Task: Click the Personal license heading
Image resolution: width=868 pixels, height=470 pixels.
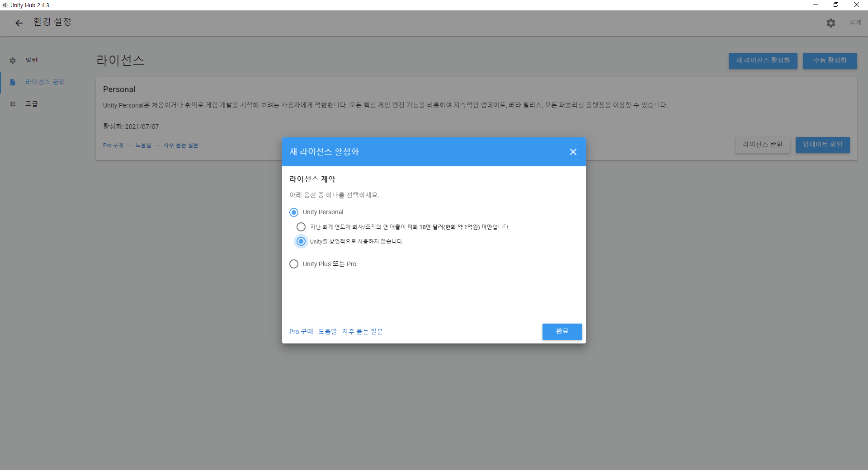Action: click(119, 89)
